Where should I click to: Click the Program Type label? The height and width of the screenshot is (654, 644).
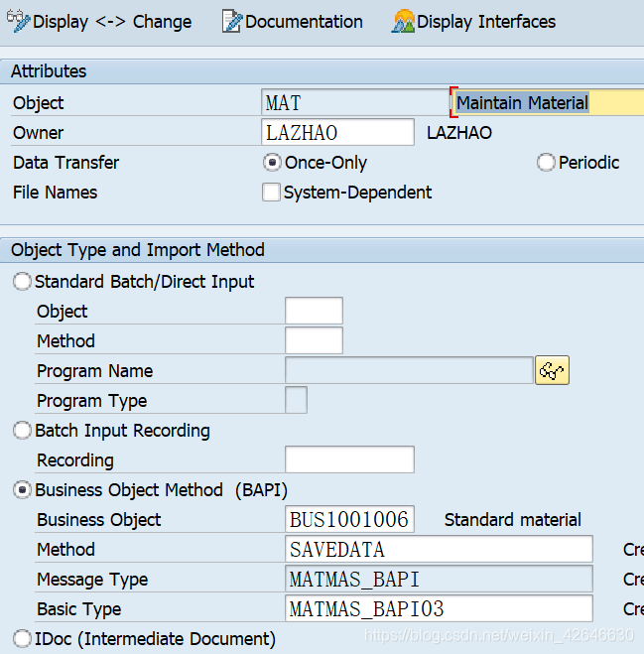point(91,401)
